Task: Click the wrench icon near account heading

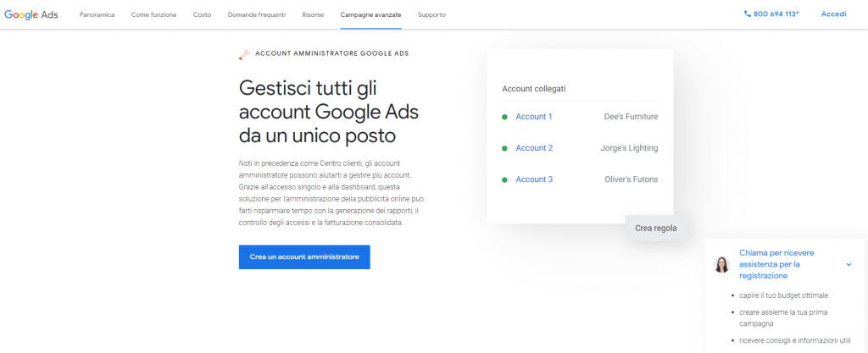Action: pyautogui.click(x=244, y=54)
